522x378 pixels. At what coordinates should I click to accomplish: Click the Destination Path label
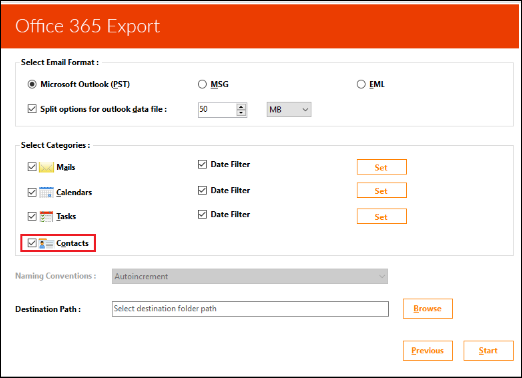pyautogui.click(x=48, y=309)
